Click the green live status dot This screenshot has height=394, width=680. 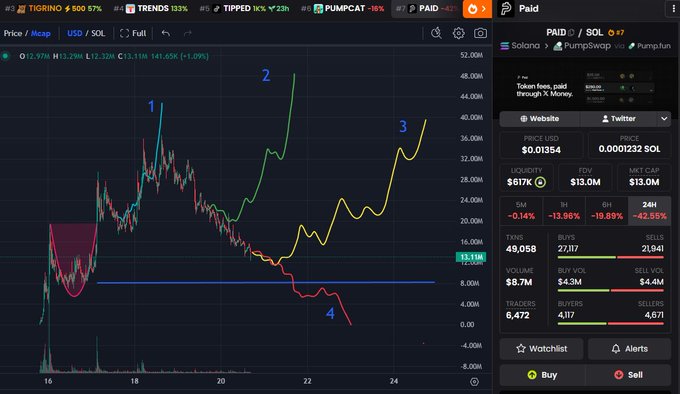click(x=5, y=56)
